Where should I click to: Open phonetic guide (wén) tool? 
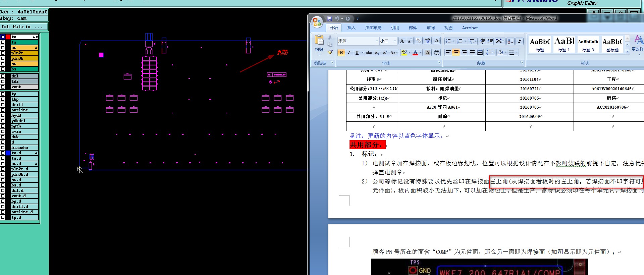coord(428,41)
